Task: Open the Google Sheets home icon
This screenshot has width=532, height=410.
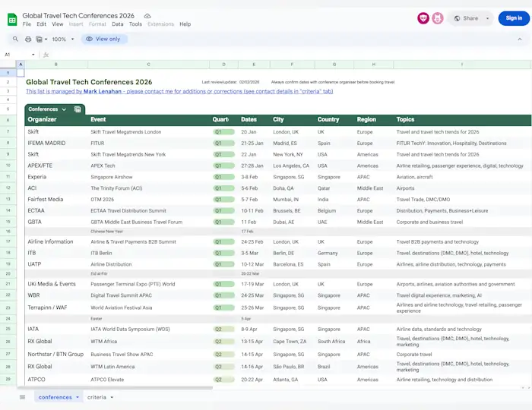Action: [x=12, y=20]
